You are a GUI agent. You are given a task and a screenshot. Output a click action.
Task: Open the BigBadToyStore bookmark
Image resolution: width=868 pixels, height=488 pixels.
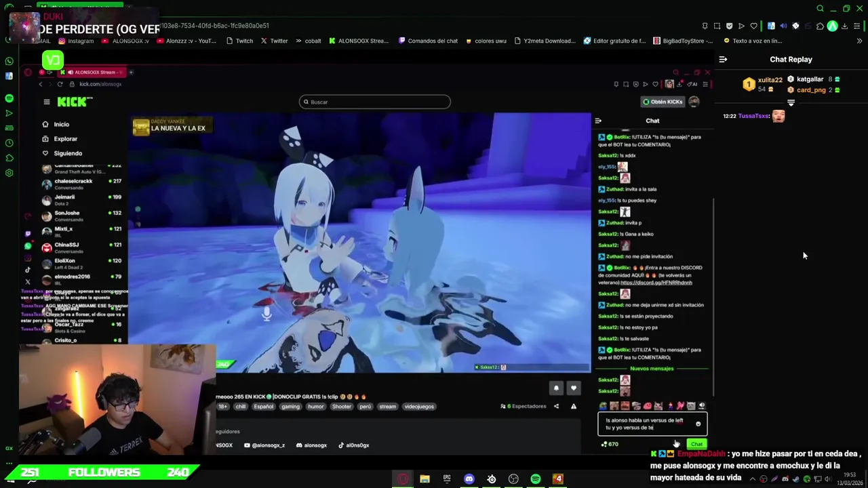[x=683, y=41]
